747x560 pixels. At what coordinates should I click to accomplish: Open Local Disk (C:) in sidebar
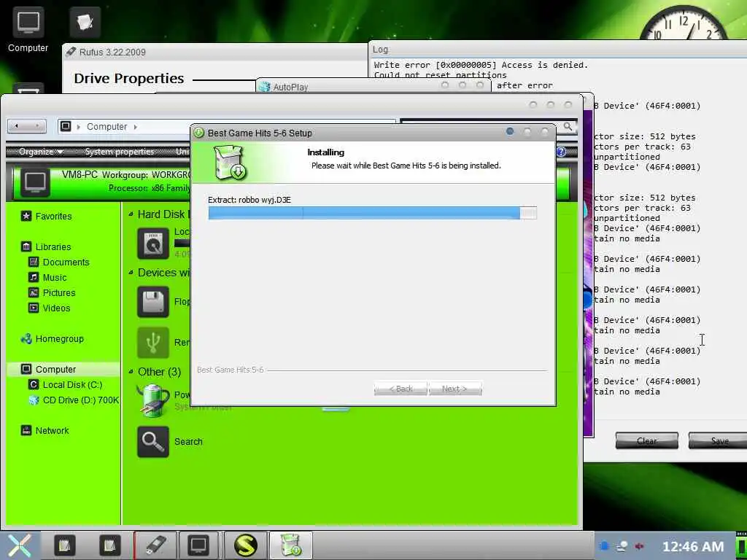72,384
